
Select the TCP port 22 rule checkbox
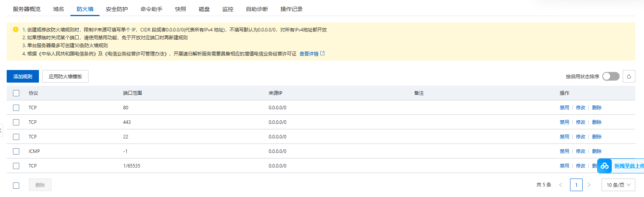(16, 137)
